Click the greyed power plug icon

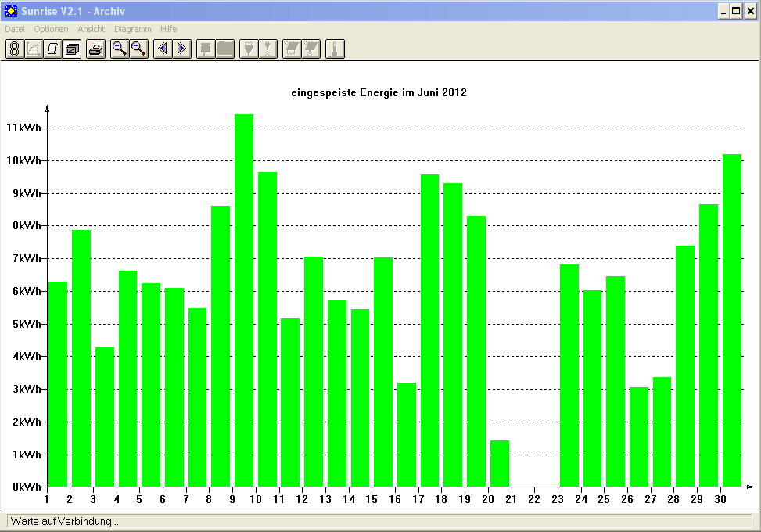click(x=249, y=49)
